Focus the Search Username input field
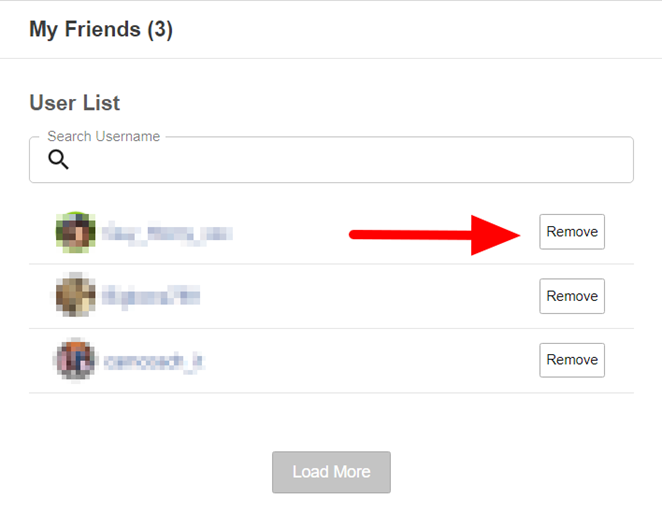The height and width of the screenshot is (513, 662). [x=340, y=160]
